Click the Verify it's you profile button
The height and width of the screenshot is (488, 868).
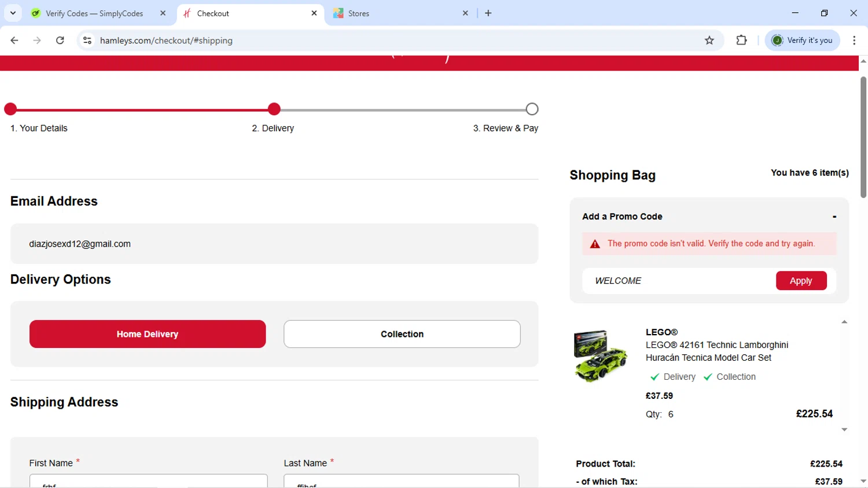(x=803, y=41)
